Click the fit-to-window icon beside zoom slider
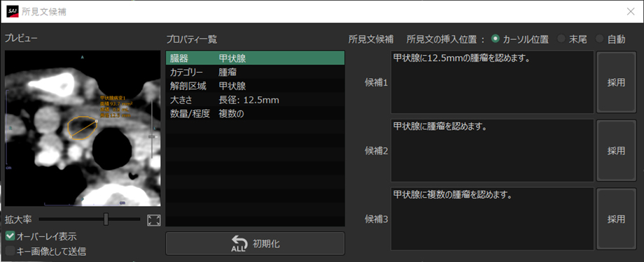The height and width of the screenshot is (262, 644). pyautogui.click(x=153, y=220)
